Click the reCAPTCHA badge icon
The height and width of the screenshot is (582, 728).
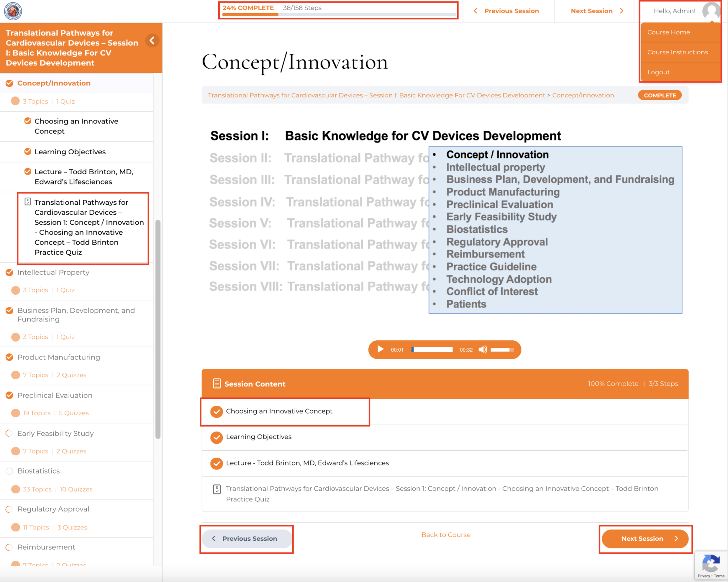click(711, 565)
